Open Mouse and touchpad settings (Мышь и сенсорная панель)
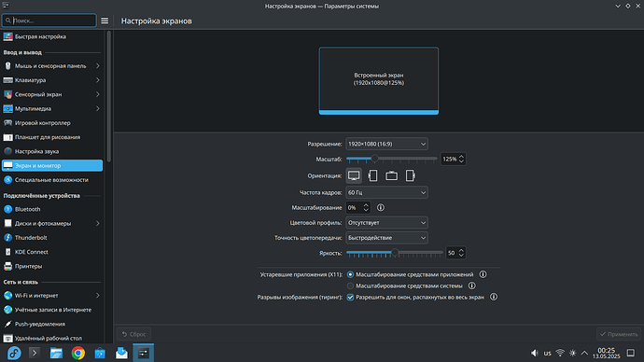Screen dimensions: 644x362 52,65
